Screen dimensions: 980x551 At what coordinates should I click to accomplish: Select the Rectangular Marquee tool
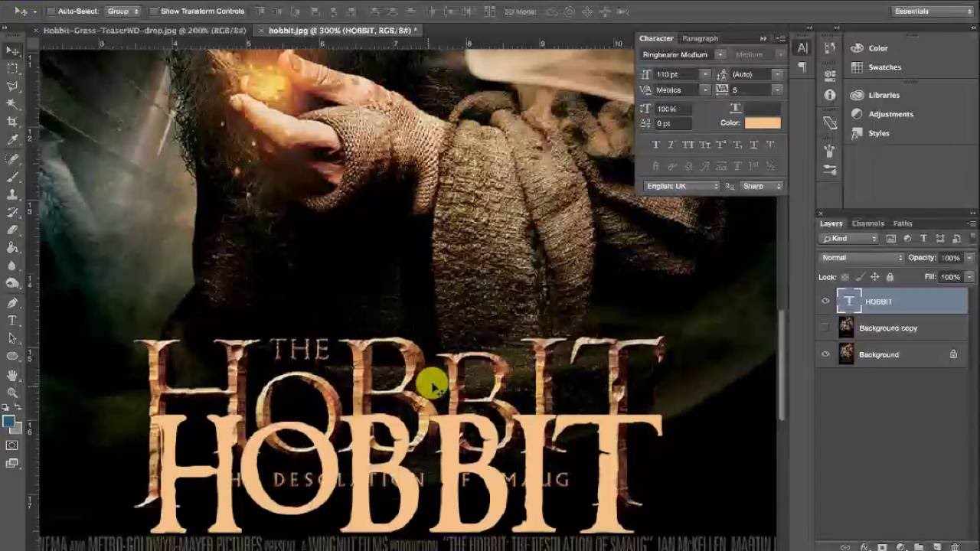coord(12,68)
